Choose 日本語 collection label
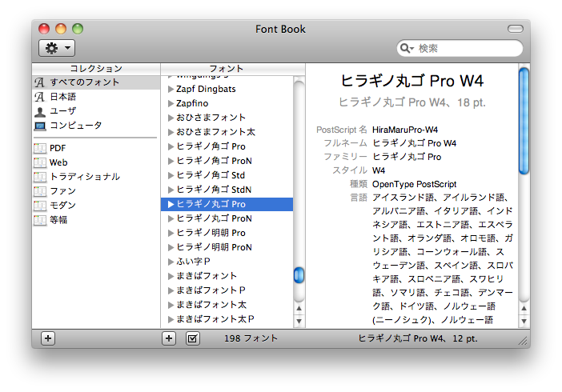This screenshot has width=562, height=392. [x=63, y=97]
